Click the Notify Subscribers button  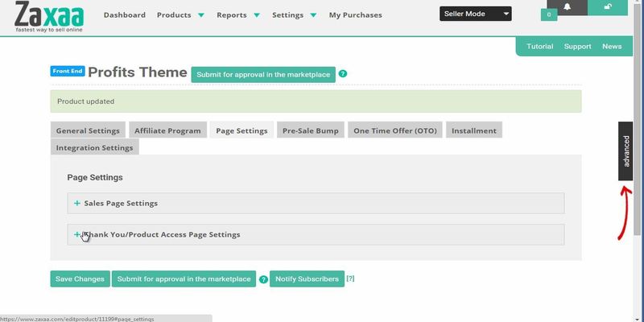[x=307, y=279]
